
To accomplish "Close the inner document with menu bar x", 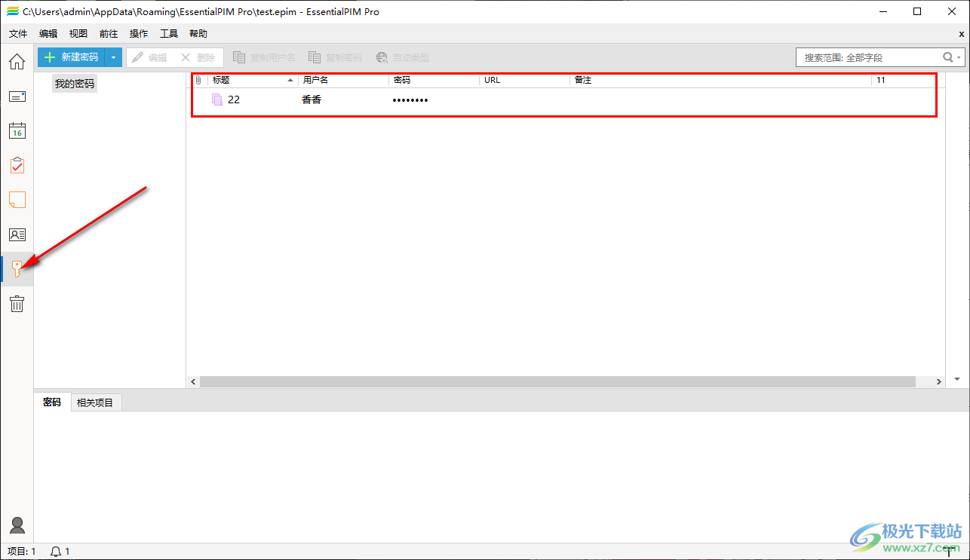I will coord(961,34).
